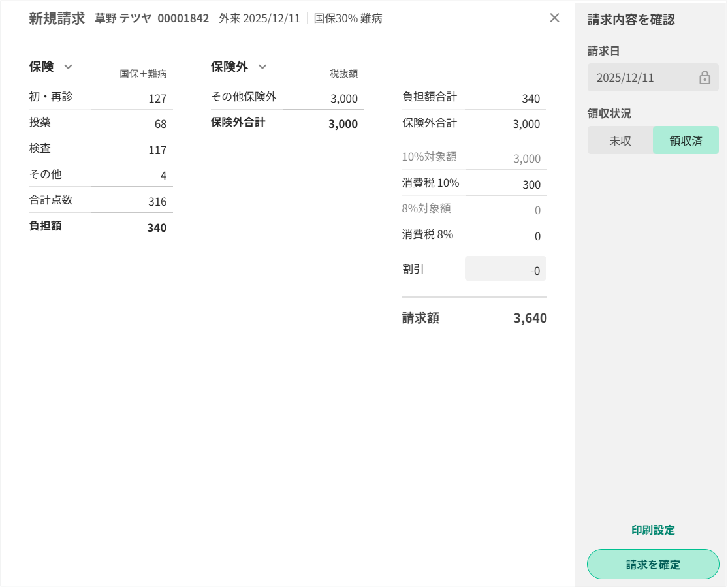Click the 国保30% 難病 insurance label

[348, 18]
